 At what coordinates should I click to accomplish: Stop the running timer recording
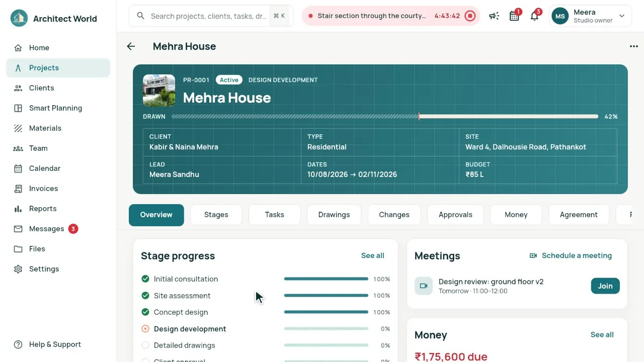click(x=470, y=16)
